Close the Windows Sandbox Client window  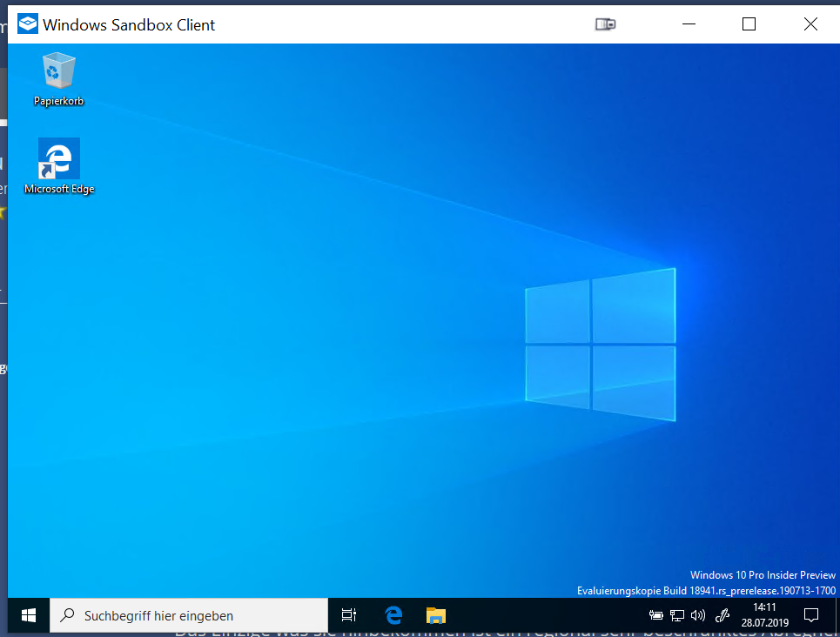pyautogui.click(x=810, y=24)
